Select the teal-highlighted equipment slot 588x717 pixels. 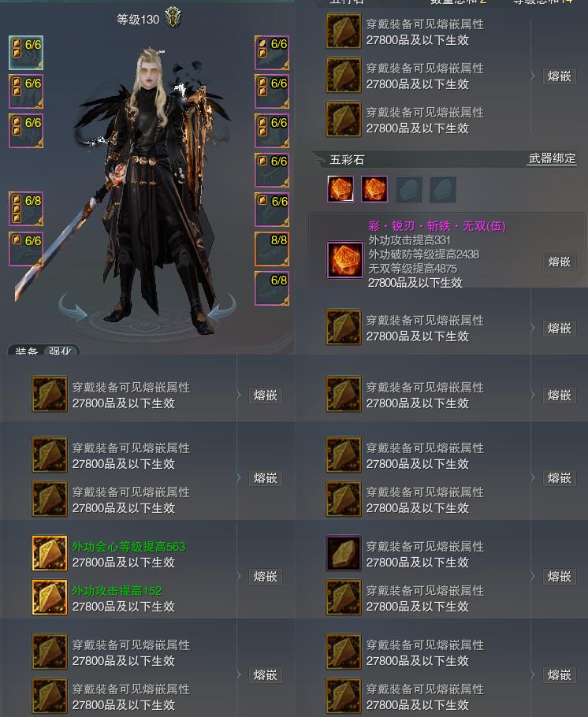(x=26, y=53)
